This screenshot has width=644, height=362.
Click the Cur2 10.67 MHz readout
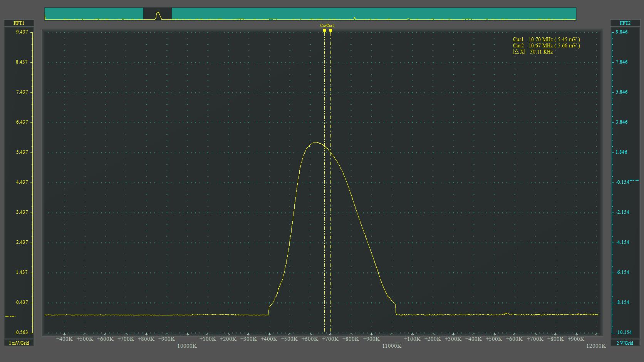click(546, 45)
